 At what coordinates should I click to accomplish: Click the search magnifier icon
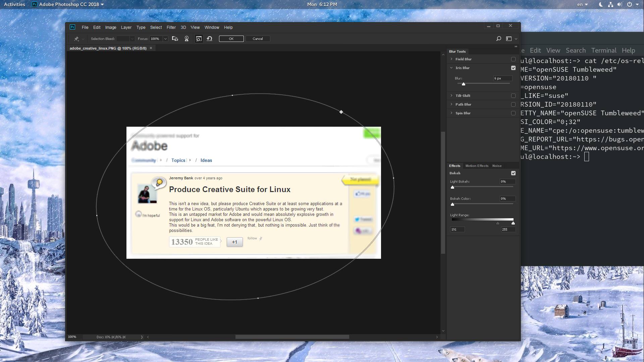[499, 39]
